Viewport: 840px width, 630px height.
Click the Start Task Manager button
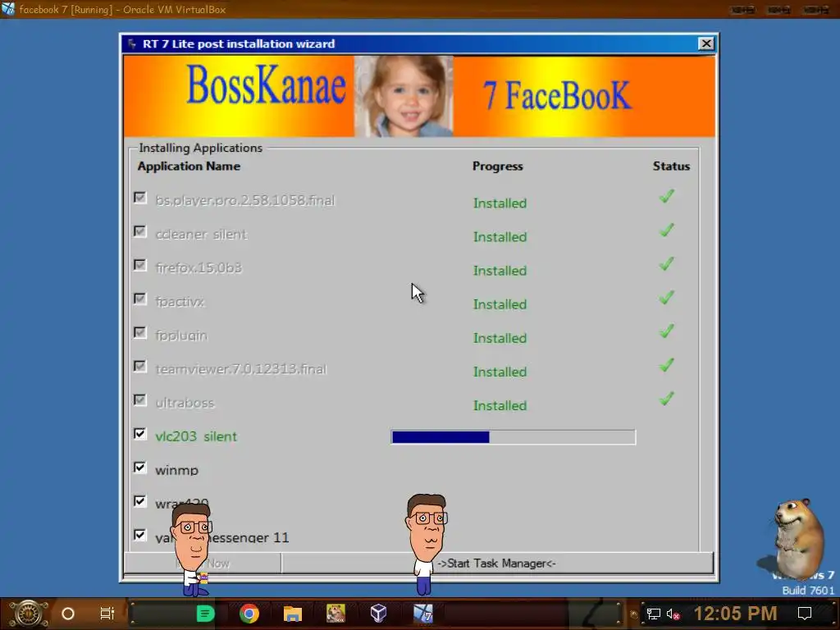pyautogui.click(x=497, y=563)
